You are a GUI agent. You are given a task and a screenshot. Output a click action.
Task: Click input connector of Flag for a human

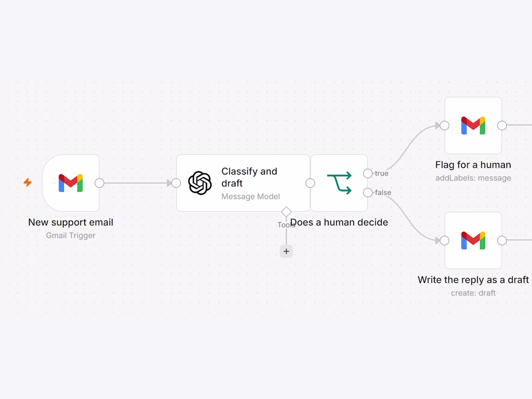(x=444, y=126)
